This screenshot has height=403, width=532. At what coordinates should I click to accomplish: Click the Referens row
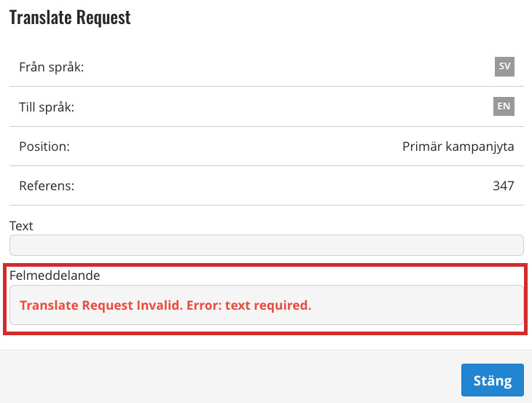pos(266,186)
